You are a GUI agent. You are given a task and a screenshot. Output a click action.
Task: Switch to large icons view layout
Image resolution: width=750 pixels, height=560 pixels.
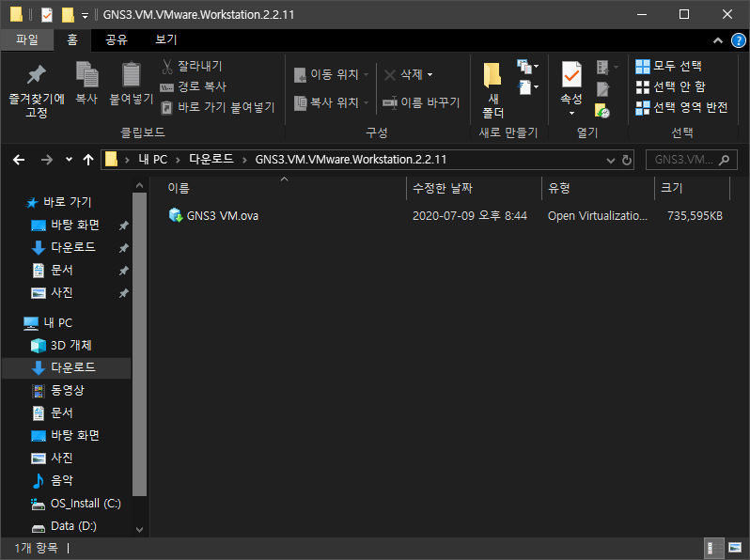[x=735, y=548]
